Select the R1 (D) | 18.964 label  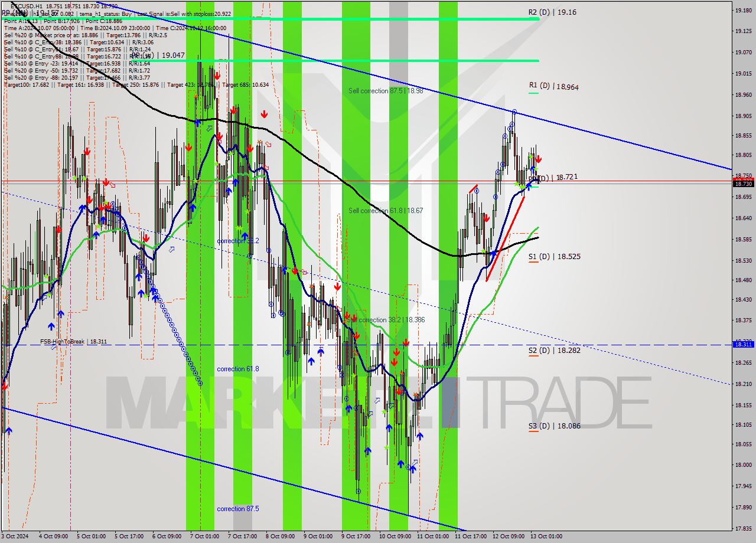point(553,86)
